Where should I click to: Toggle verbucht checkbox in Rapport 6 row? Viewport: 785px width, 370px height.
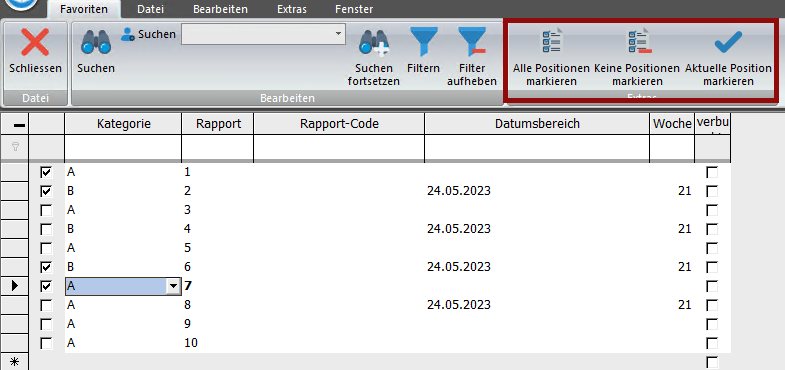712,267
